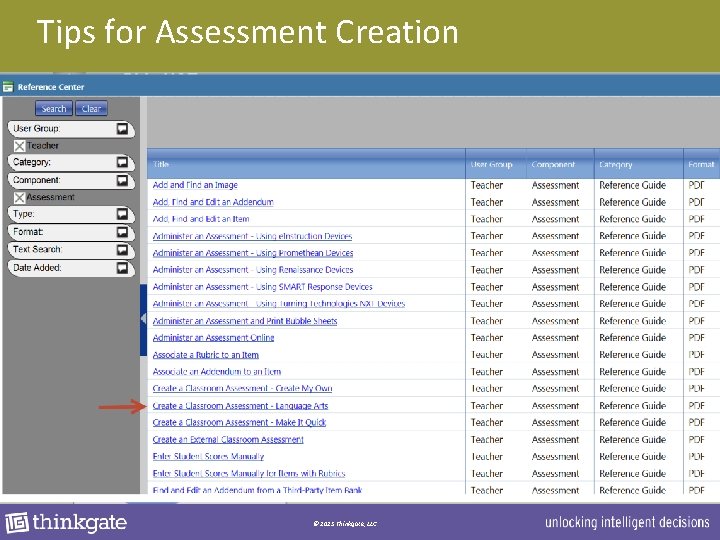
Task: Expand the Category filter
Action: tap(122, 163)
